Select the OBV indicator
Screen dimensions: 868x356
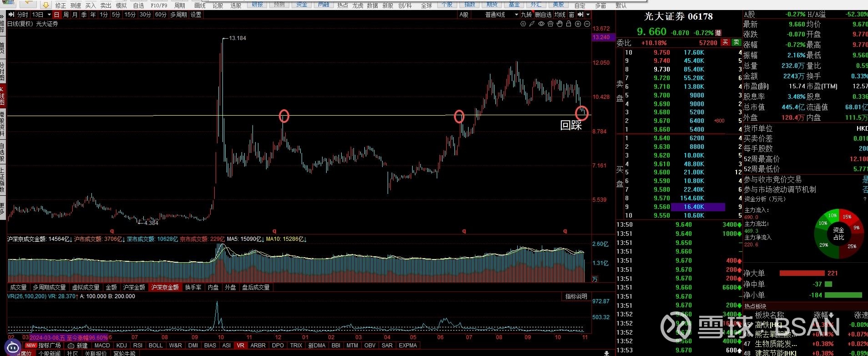[370, 346]
